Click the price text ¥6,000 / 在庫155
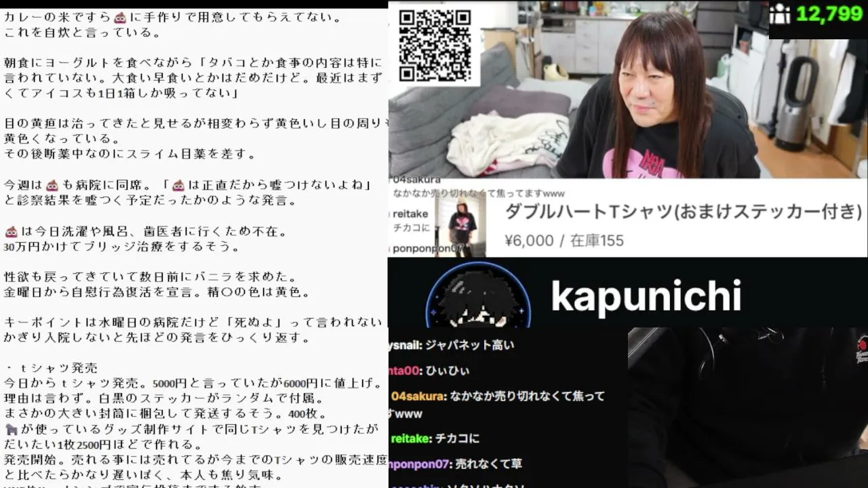 564,241
